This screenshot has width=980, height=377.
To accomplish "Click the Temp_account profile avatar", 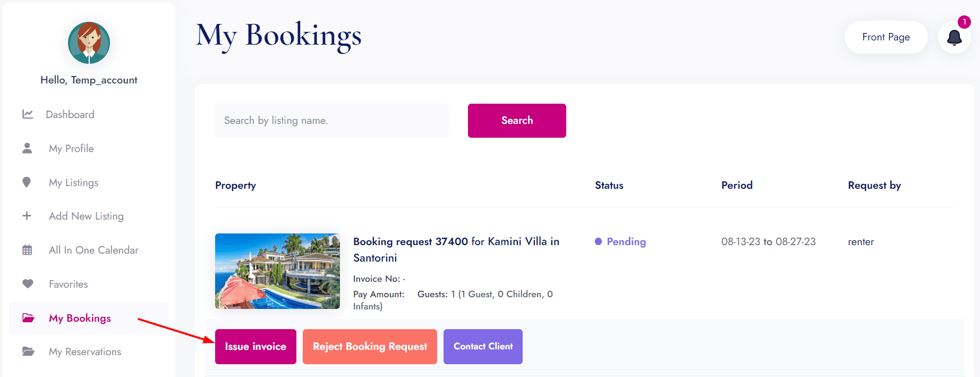I will tap(89, 43).
